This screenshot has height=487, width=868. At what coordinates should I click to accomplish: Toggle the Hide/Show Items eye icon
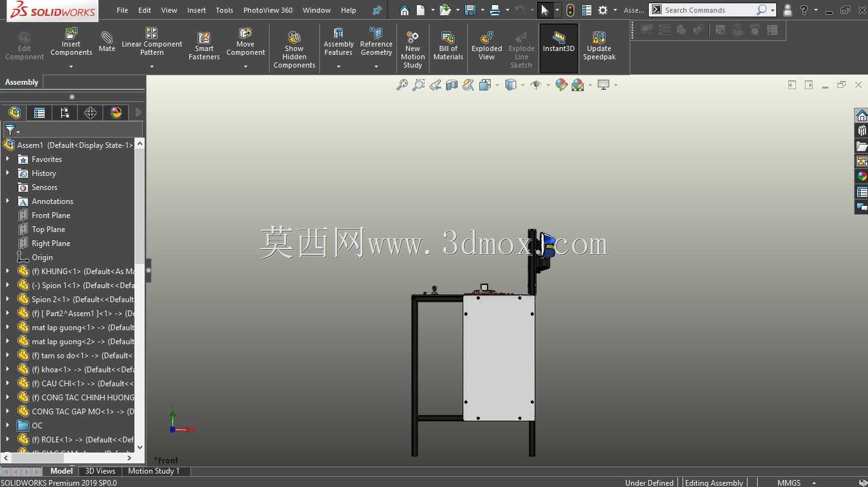click(536, 85)
